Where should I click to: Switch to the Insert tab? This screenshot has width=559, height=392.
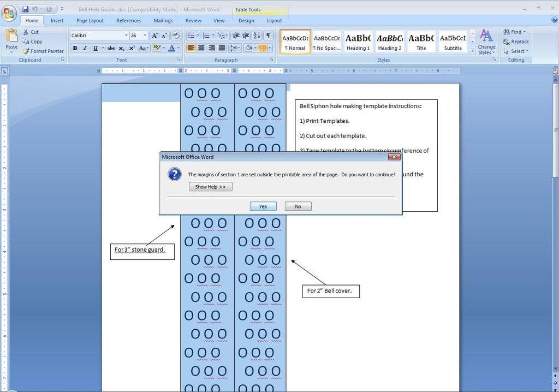coord(57,21)
